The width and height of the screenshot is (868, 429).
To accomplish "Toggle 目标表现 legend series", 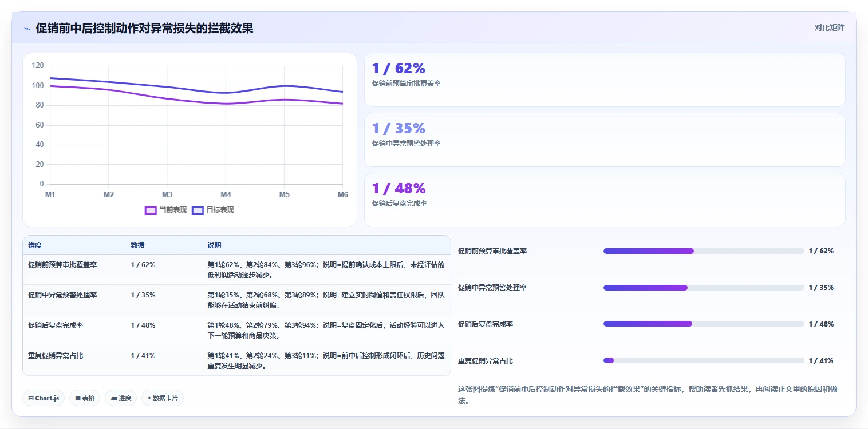I will point(213,210).
